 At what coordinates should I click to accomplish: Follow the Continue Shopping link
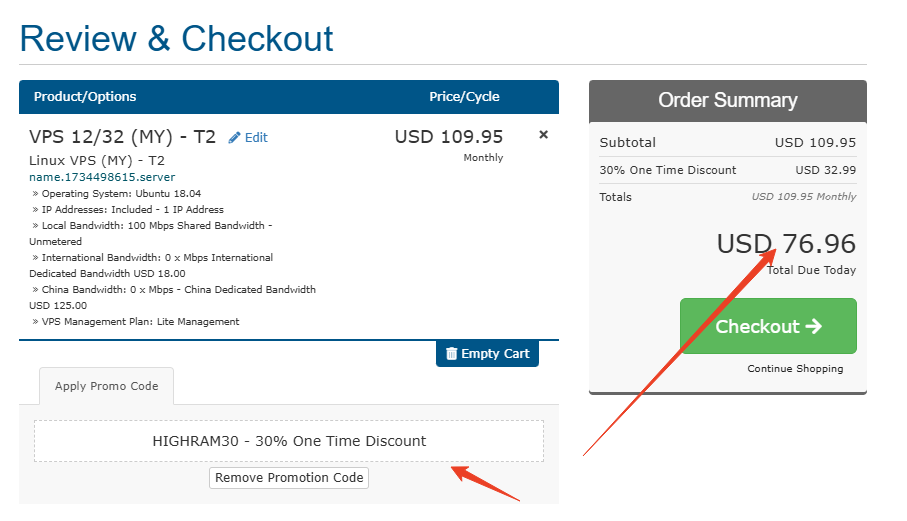795,369
